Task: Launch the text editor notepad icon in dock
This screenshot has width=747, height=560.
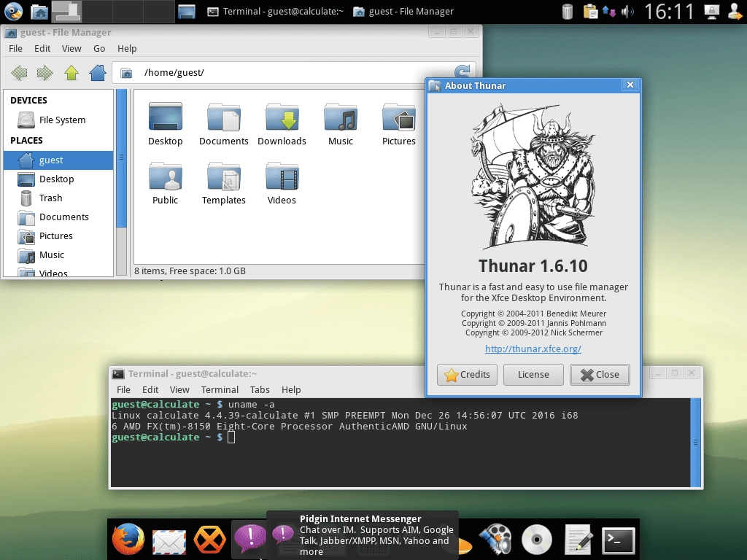Action: tap(578, 539)
